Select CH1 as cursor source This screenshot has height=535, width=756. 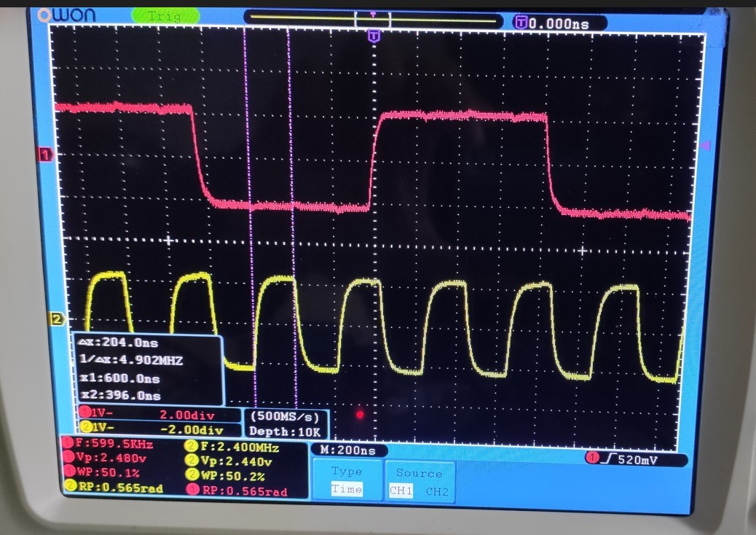click(x=401, y=491)
